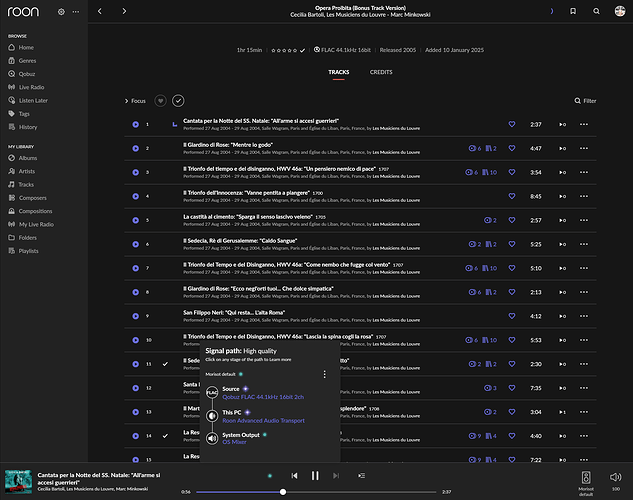Screen dimensions: 633x500
Task: Open History in the sidebar
Action: pyautogui.click(x=23, y=127)
